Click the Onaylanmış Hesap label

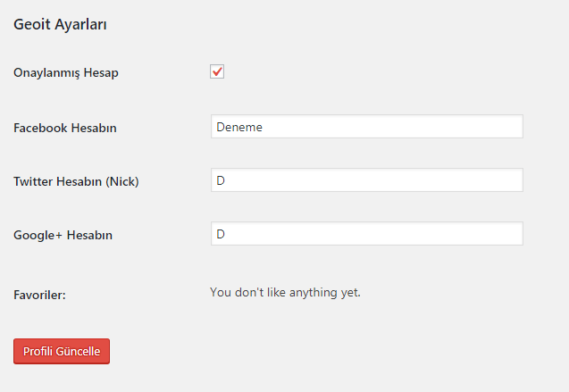(66, 73)
